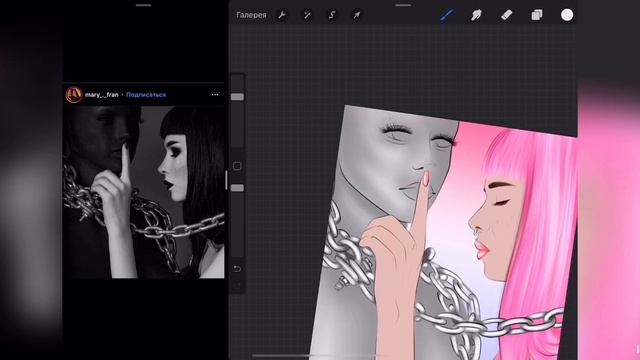Tap the split view divider handle
640x360 pixels.
click(227, 180)
